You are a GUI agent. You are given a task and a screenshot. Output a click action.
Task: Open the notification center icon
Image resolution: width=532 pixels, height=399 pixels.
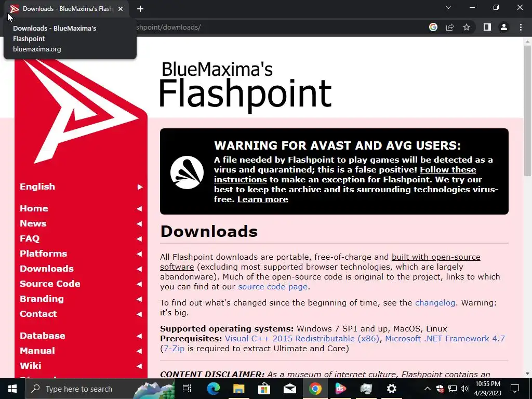[515, 389]
